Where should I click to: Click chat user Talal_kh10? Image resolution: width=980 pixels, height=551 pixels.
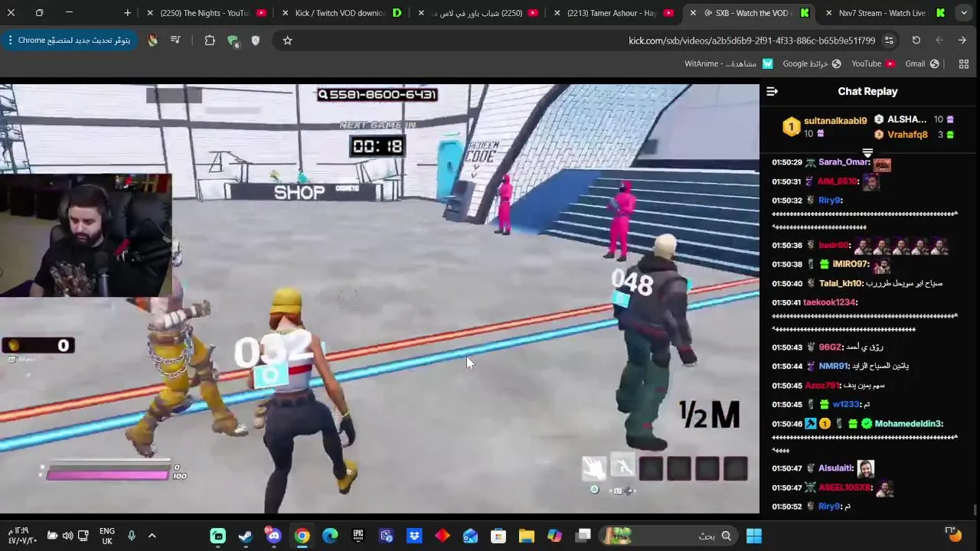click(841, 283)
